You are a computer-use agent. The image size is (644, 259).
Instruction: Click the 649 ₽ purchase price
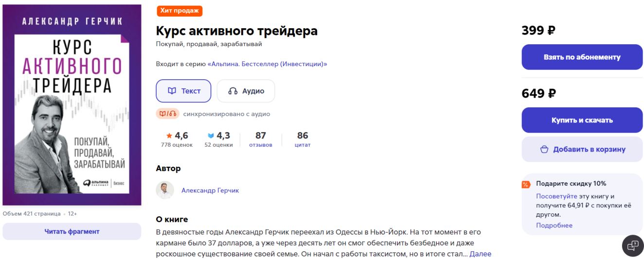pos(538,93)
